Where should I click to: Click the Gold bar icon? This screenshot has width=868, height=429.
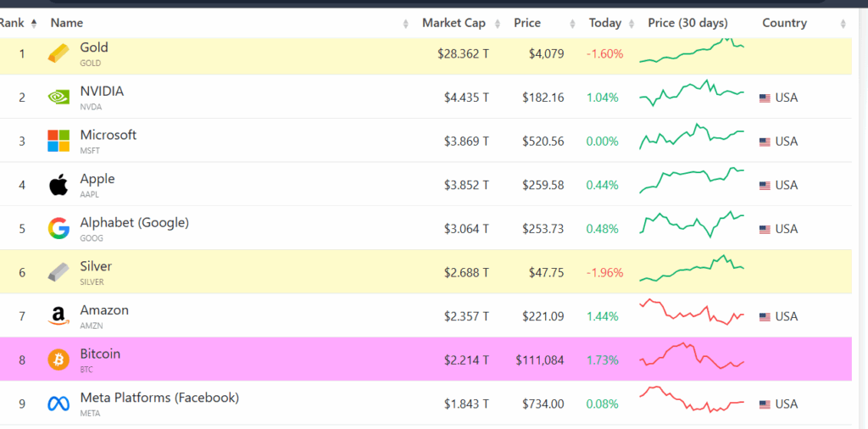coord(58,53)
